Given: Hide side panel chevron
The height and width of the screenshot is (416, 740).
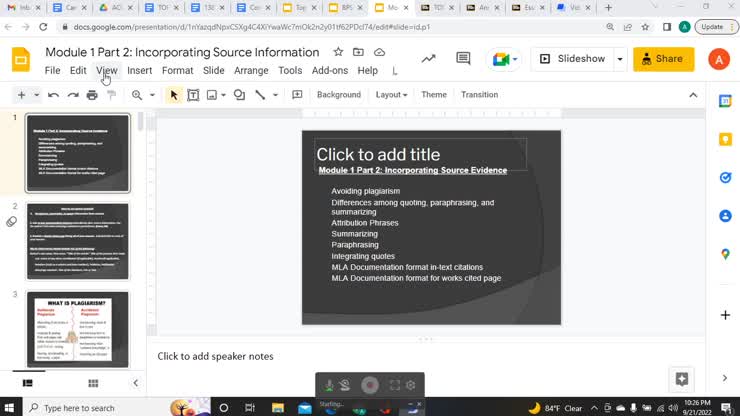Looking at the screenshot, I should pyautogui.click(x=725, y=378).
